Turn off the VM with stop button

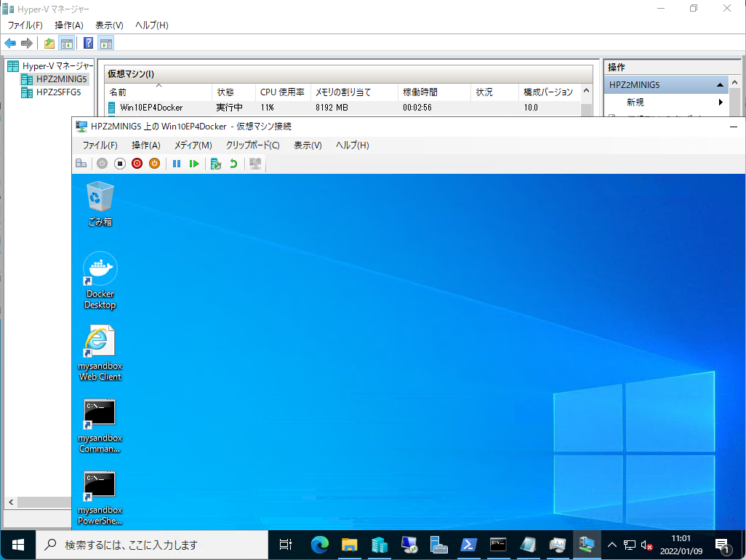(120, 164)
